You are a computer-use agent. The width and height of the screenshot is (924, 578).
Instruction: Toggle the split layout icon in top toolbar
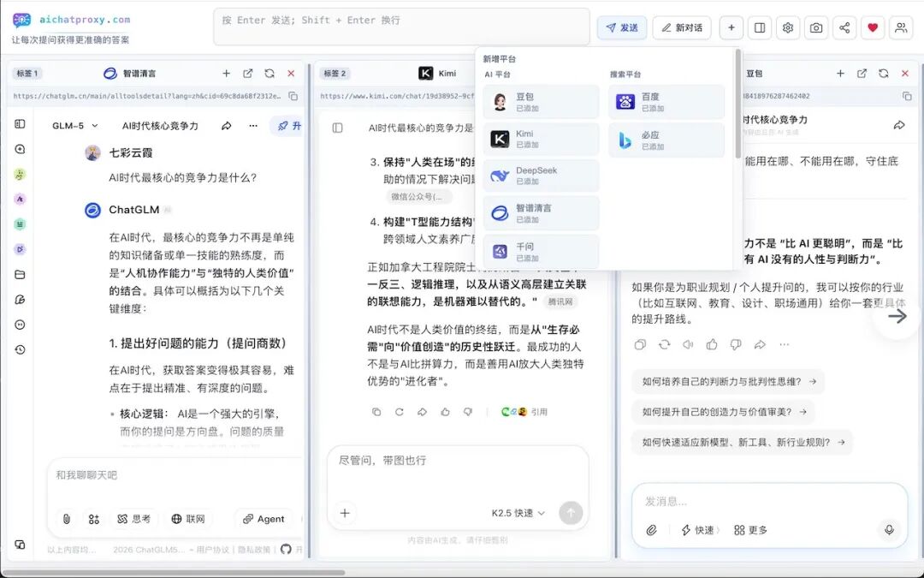tap(760, 27)
